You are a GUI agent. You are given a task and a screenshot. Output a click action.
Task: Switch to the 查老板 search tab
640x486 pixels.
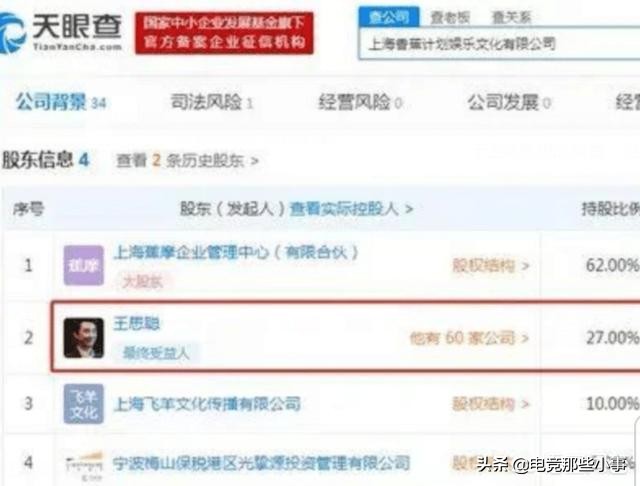(450, 17)
